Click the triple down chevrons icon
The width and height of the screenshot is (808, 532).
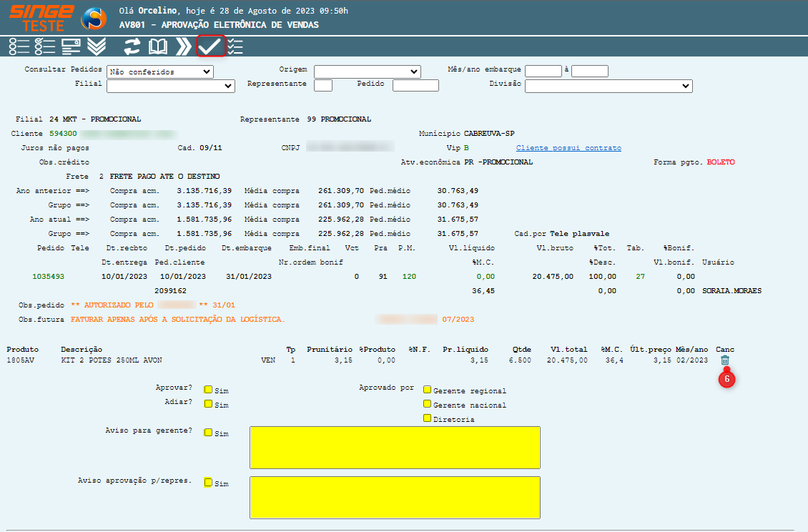point(97,46)
